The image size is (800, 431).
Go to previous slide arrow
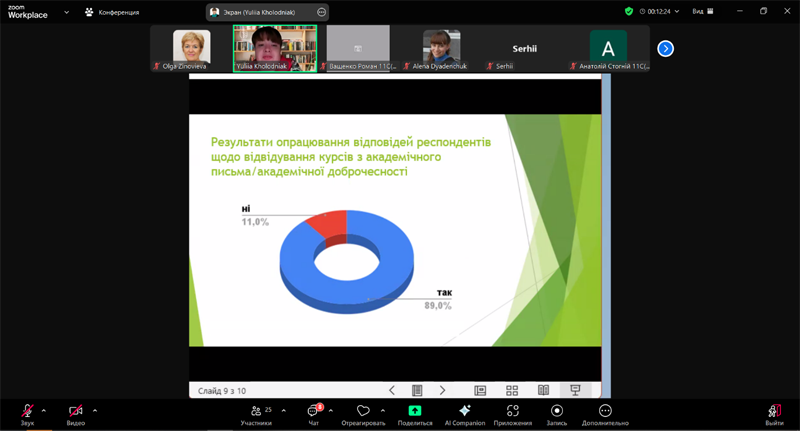(x=392, y=391)
